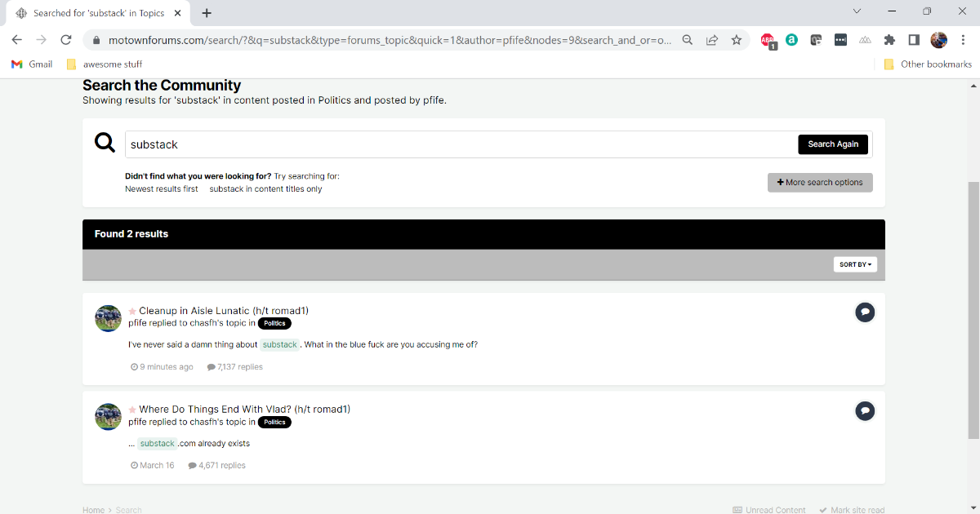Open the SORT BY dropdown
Image resolution: width=980 pixels, height=514 pixels.
[855, 264]
